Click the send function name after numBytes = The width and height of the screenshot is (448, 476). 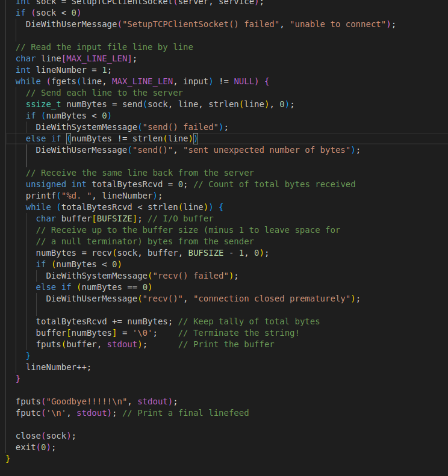tap(132, 105)
